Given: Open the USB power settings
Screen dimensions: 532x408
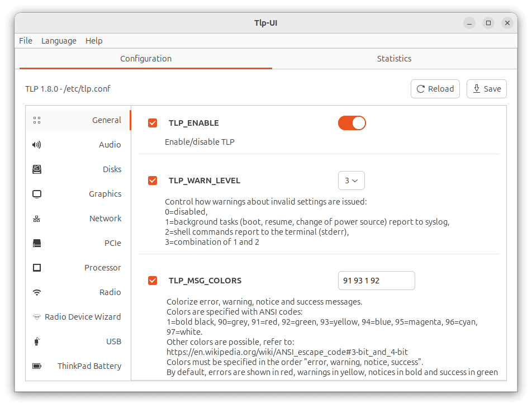Looking at the screenshot, I should (x=113, y=341).
